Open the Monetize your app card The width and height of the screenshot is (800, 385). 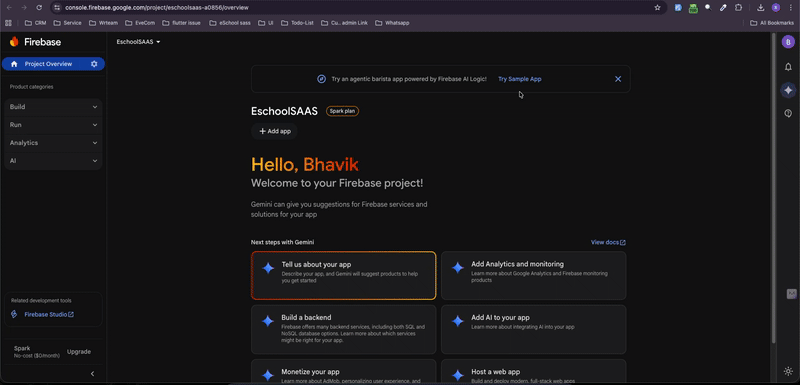(x=343, y=372)
